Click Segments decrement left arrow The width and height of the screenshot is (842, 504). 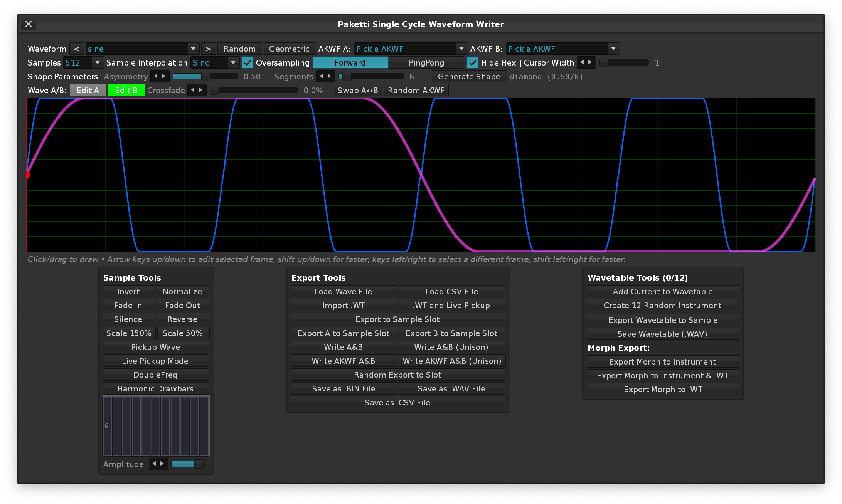322,76
